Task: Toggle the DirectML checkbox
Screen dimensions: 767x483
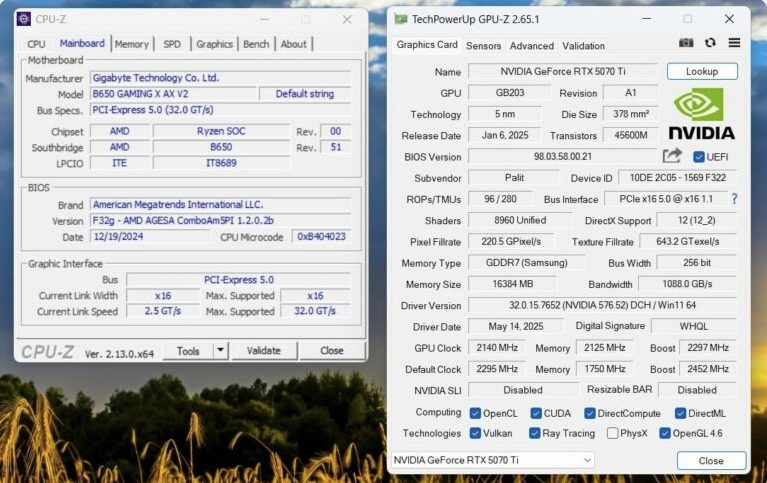Action: pos(680,414)
